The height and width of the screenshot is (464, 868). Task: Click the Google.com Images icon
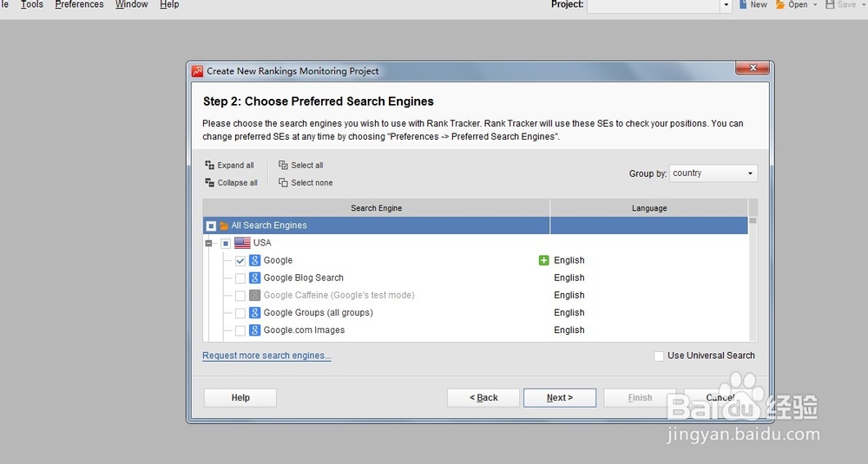click(254, 330)
